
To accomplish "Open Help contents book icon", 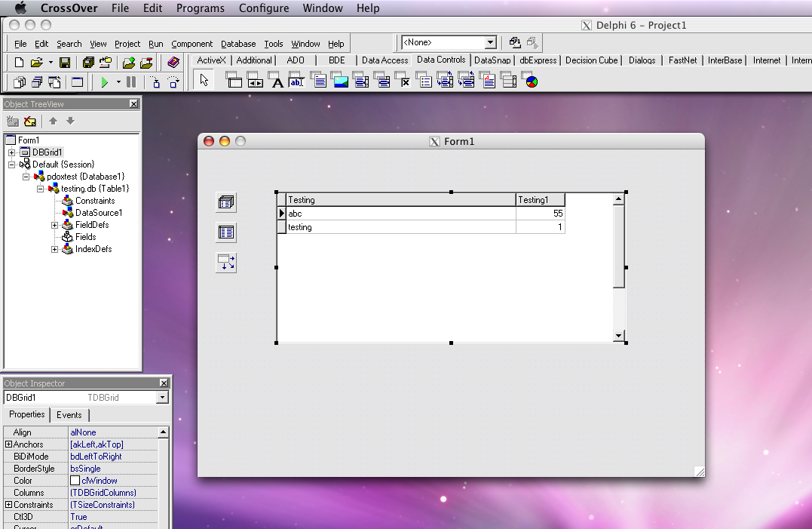I will [173, 63].
